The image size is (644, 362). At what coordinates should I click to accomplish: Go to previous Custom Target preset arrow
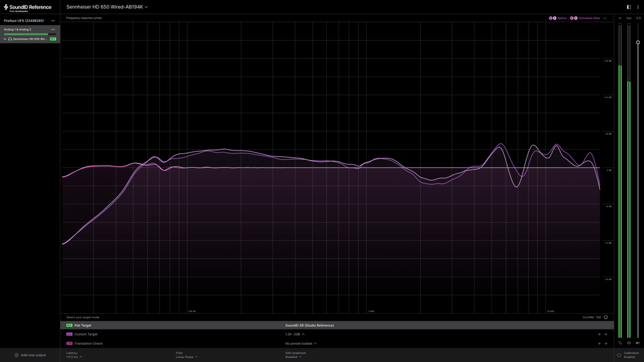tap(599, 334)
